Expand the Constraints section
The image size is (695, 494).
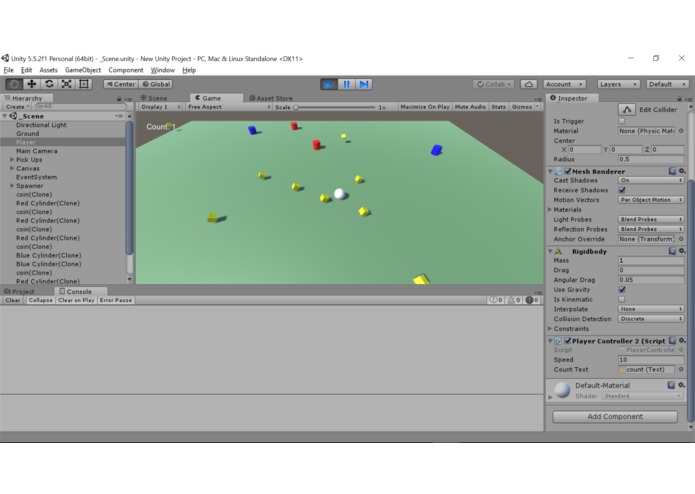[x=550, y=329]
